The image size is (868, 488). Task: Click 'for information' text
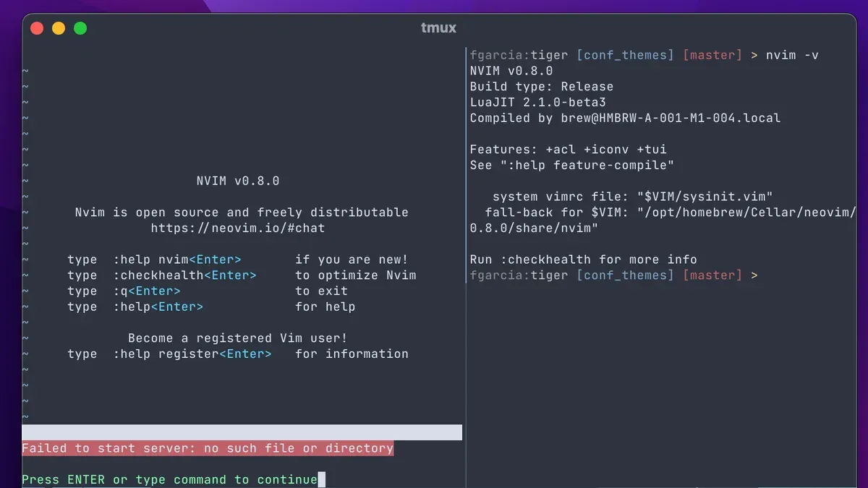click(x=352, y=354)
